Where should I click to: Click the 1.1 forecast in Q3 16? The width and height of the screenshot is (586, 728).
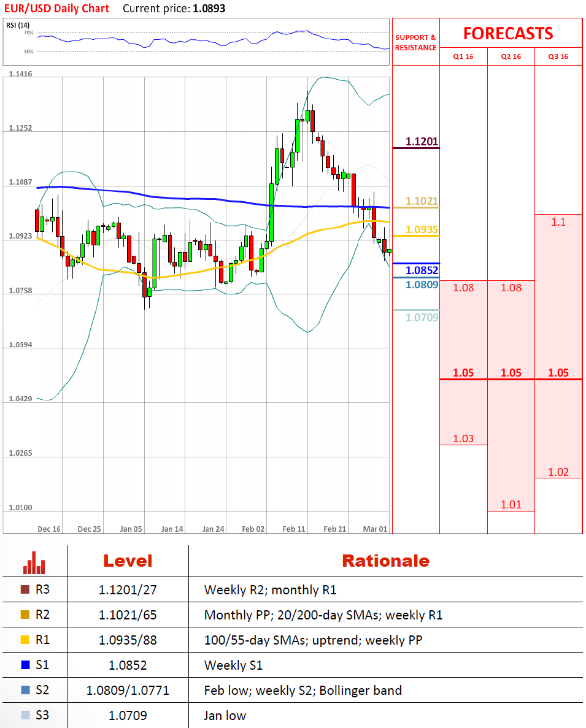558,222
